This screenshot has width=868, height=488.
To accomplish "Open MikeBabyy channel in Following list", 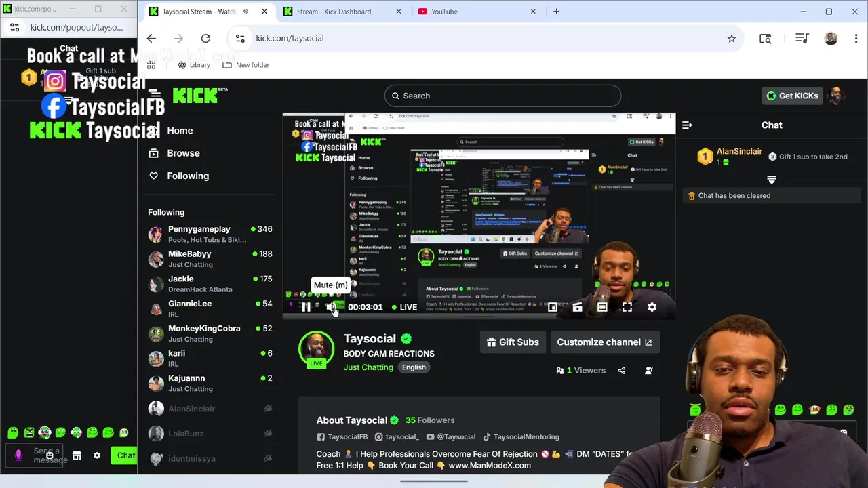I will (210, 259).
